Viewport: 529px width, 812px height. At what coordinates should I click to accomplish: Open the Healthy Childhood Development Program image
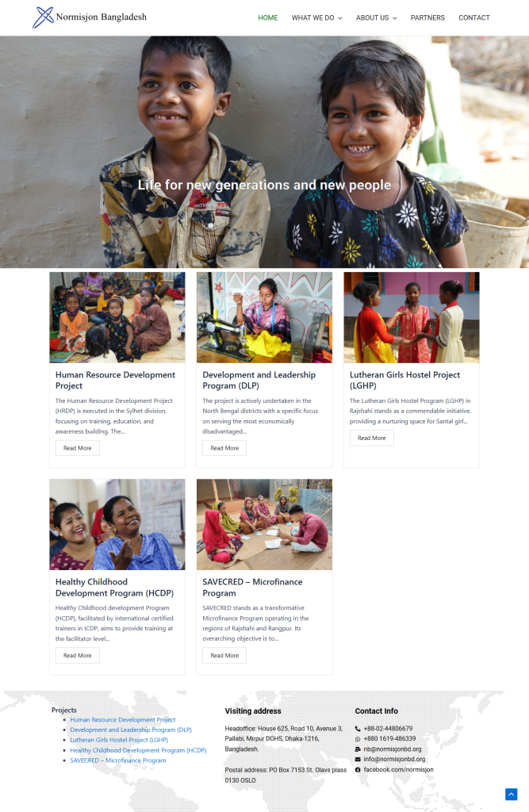tap(117, 525)
